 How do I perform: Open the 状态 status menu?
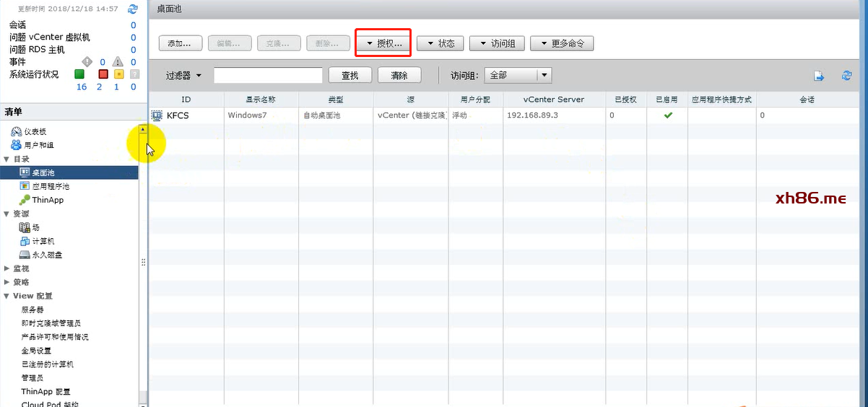pyautogui.click(x=440, y=43)
